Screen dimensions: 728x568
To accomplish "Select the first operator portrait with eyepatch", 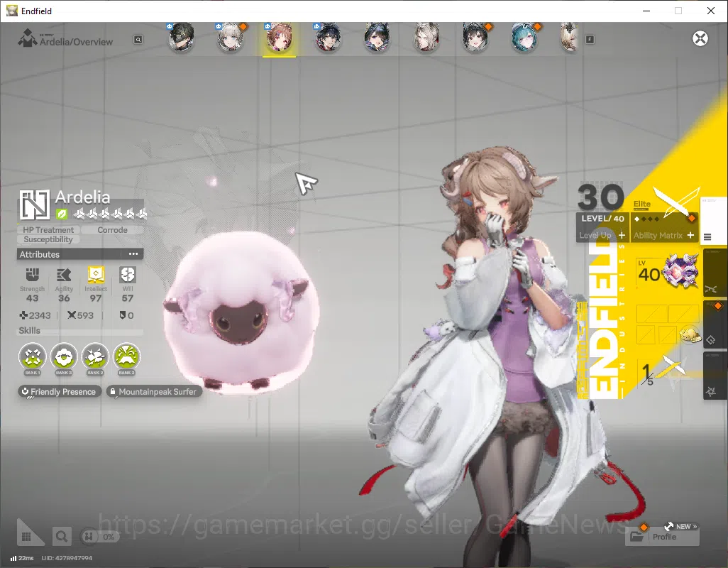I will coord(181,37).
